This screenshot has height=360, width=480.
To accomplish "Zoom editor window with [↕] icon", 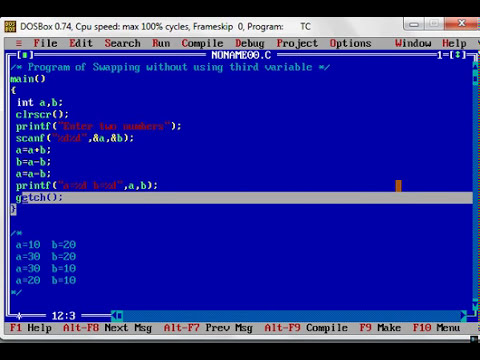I will click(457, 55).
